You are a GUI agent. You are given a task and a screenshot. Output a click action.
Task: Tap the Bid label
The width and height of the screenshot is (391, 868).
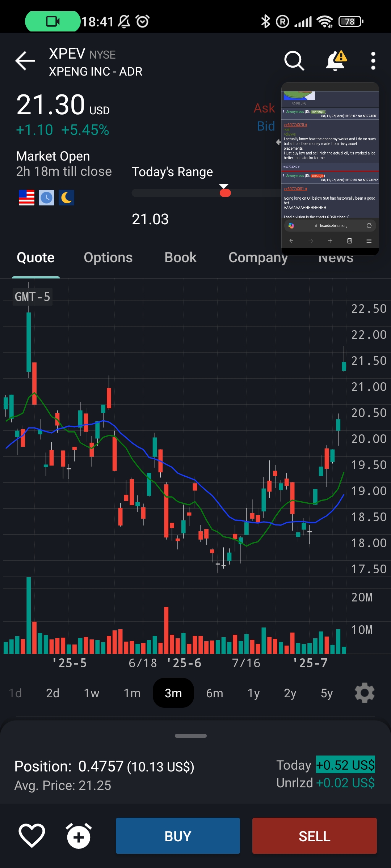(266, 126)
